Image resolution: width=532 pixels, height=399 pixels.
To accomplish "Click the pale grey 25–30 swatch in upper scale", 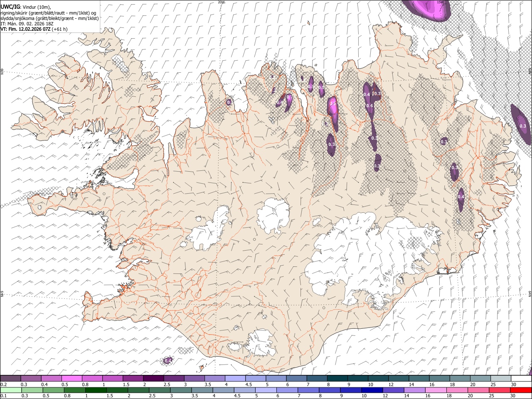I will click(501, 379).
